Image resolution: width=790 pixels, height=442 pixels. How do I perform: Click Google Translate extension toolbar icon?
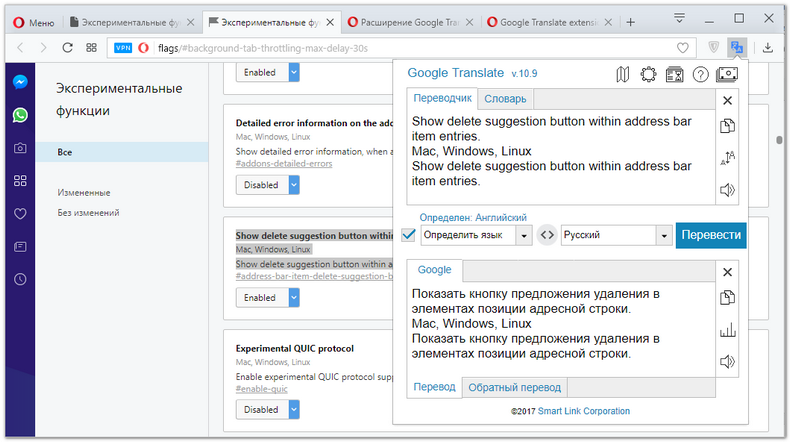point(737,48)
